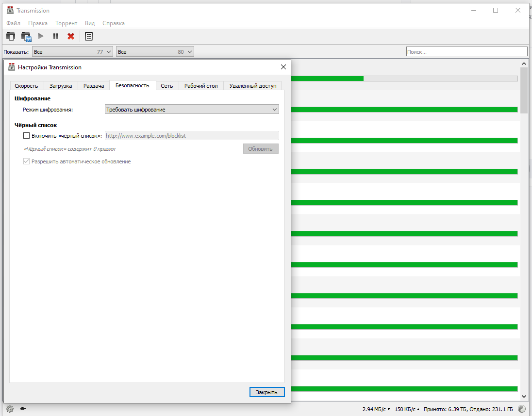
Task: Open the Удалённый доступ tab
Action: [x=253, y=86]
